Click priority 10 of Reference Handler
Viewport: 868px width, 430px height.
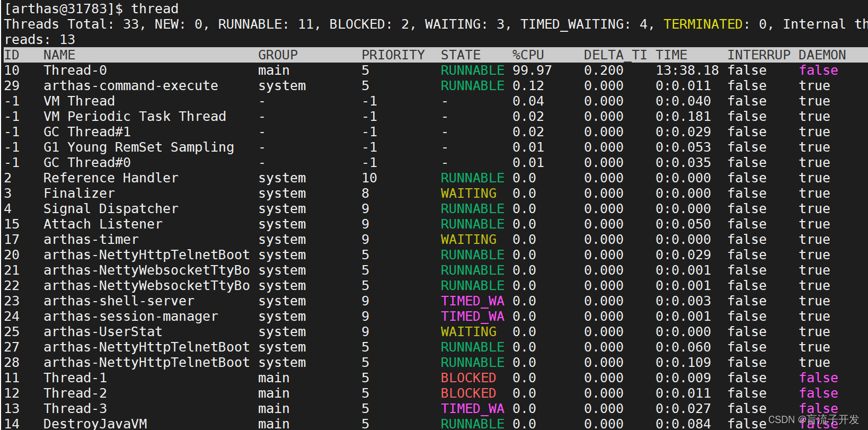click(x=369, y=178)
